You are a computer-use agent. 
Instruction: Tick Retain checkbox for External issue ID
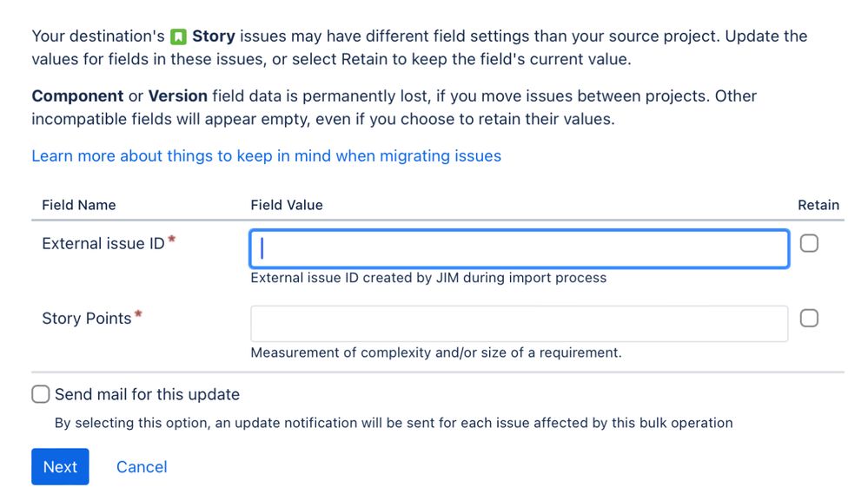809,244
